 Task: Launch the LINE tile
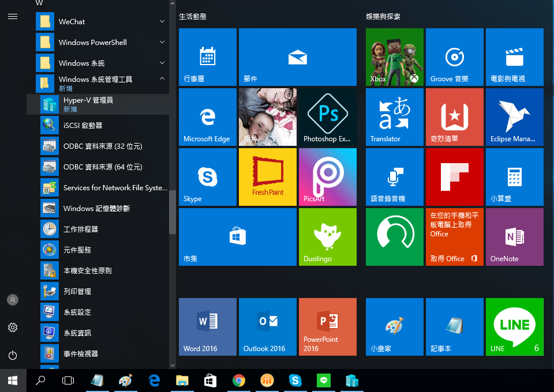[514, 327]
